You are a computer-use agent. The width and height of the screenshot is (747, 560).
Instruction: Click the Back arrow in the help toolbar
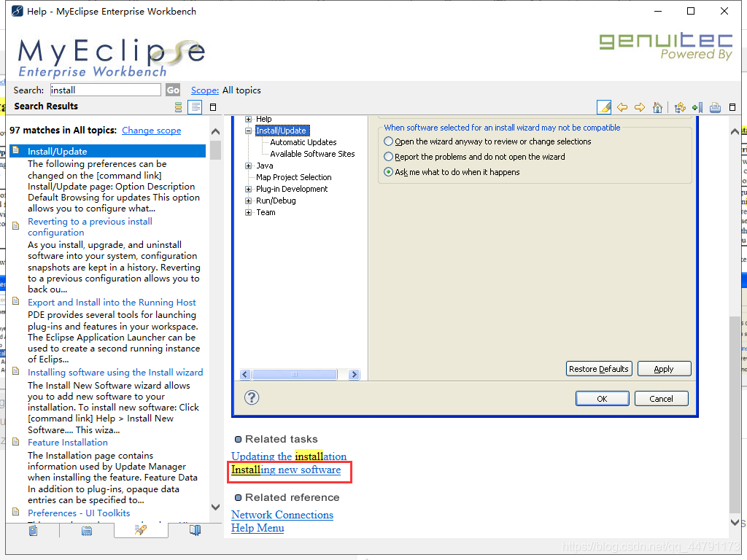click(x=622, y=107)
